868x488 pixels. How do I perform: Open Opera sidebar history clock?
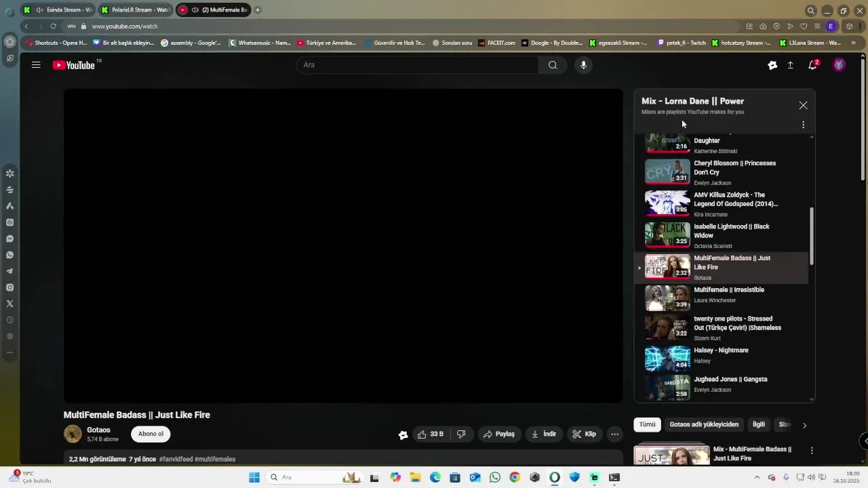tap(10, 320)
